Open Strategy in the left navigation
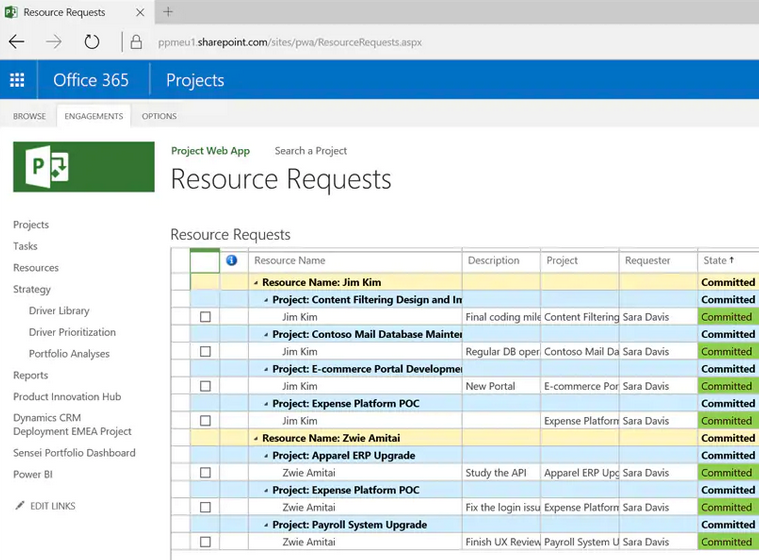The image size is (759, 560). 32,289
